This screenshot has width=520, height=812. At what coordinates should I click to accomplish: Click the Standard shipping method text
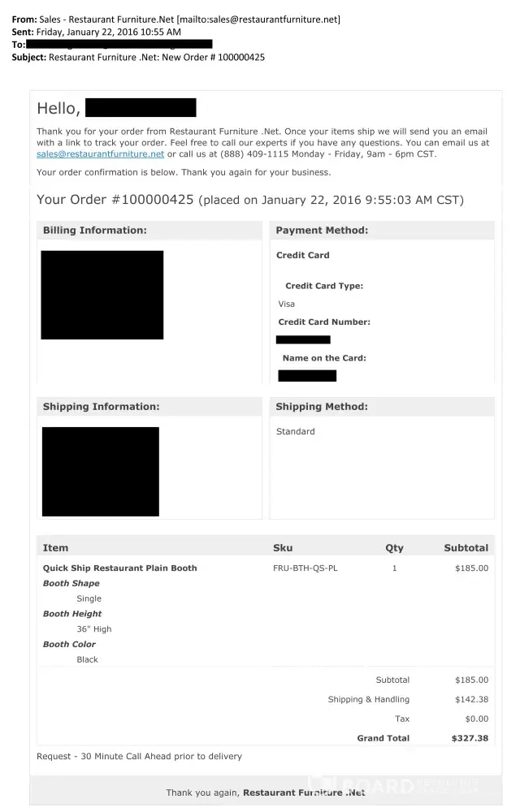pyautogui.click(x=295, y=431)
